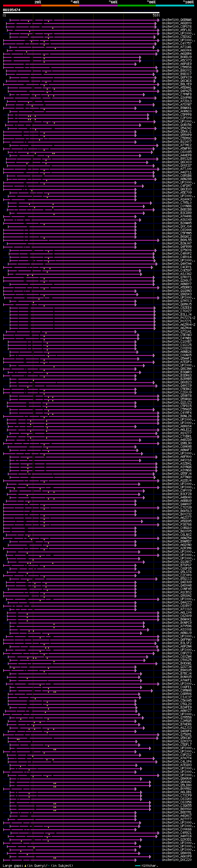This screenshot has width=197, height=868.
Task: Click the green ~80% identity legend segment
Action: pyautogui.click(x=137, y=6)
